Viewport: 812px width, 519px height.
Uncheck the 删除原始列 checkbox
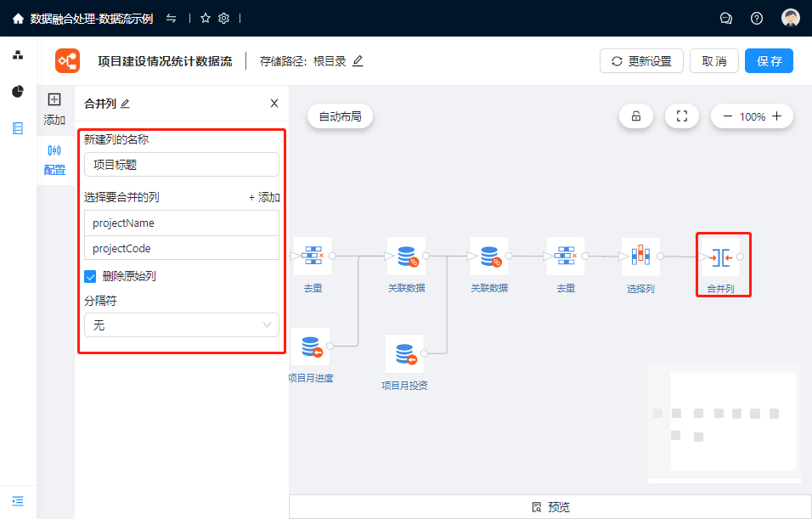pos(90,276)
